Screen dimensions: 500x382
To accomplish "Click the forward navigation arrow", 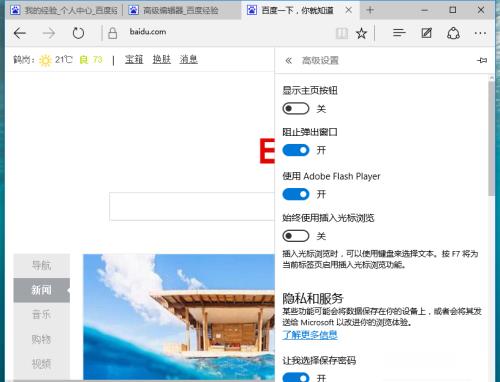I will click(x=49, y=33).
